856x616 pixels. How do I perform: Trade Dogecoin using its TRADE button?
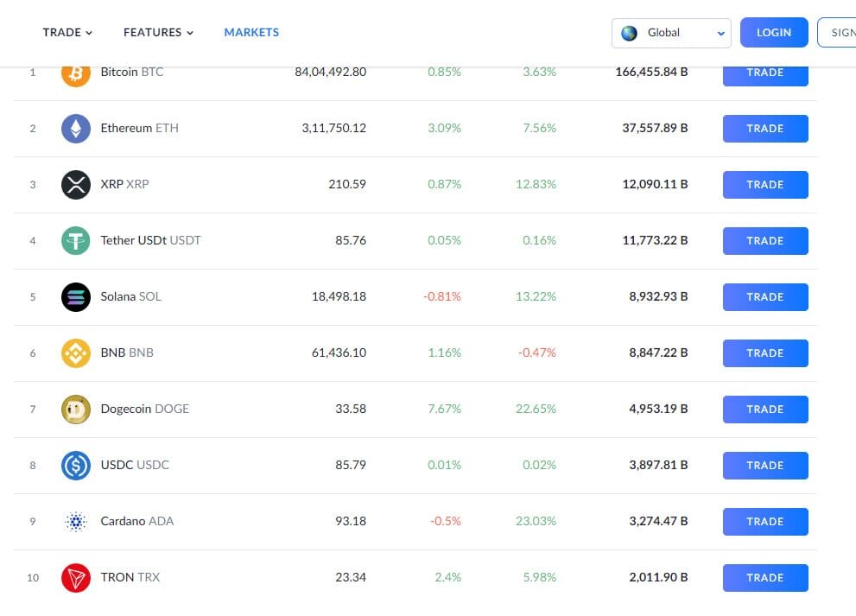click(x=765, y=410)
